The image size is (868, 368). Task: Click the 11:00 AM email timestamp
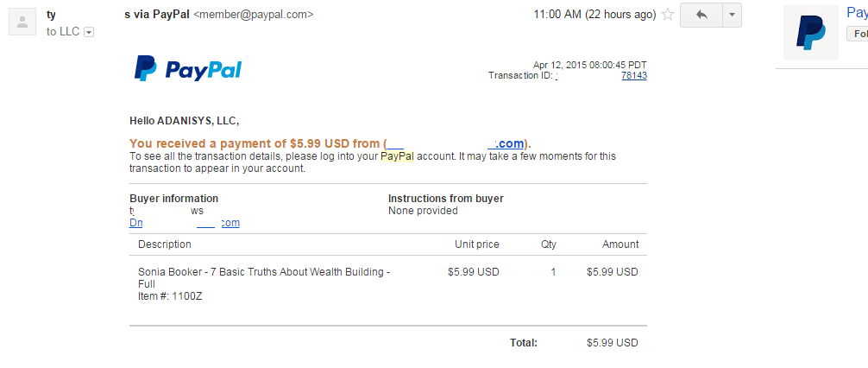595,15
